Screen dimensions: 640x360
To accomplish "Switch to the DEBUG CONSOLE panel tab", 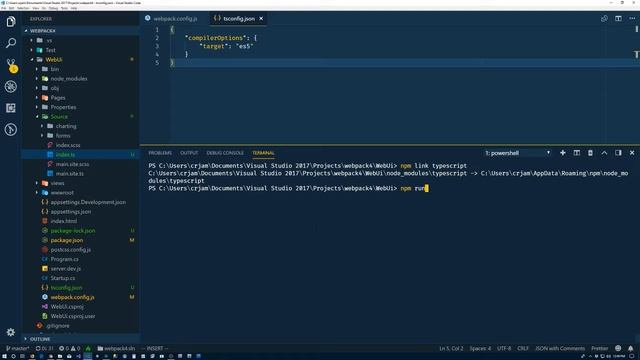I will tap(225, 153).
